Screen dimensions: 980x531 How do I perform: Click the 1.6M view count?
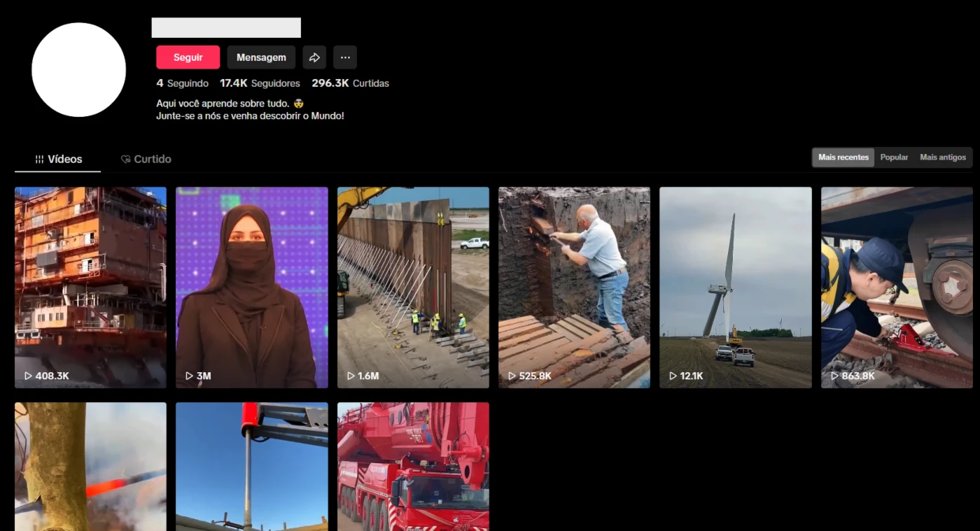pyautogui.click(x=368, y=376)
